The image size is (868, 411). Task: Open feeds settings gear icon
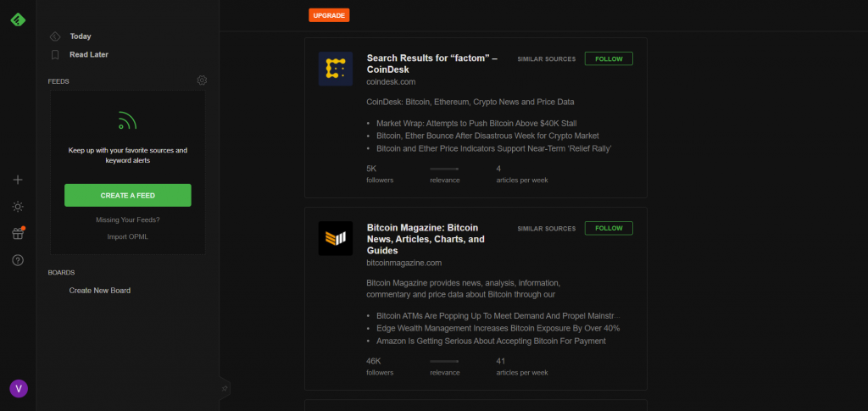[202, 81]
